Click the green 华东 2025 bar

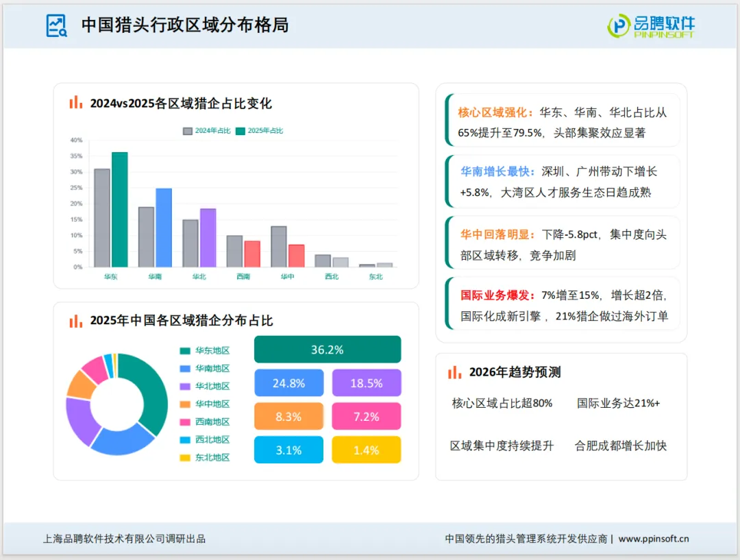(120, 210)
